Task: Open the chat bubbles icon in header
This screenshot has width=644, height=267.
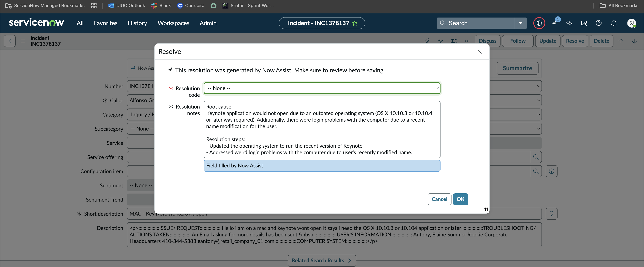Action: [x=569, y=23]
